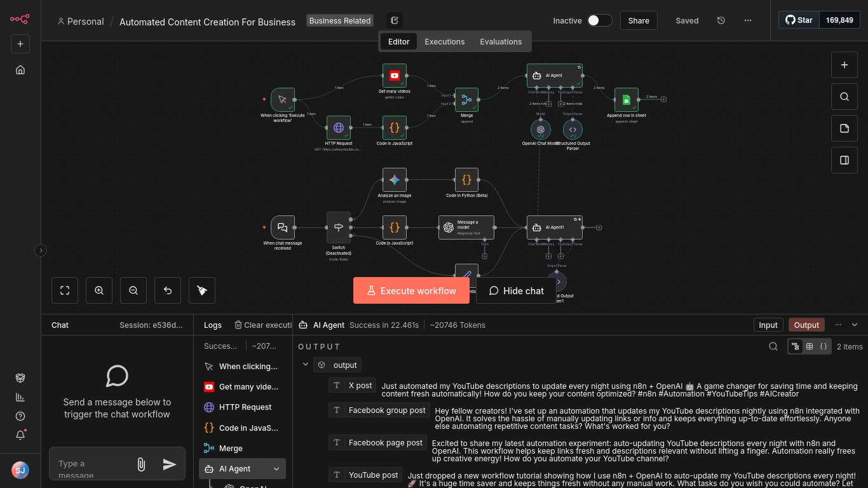Select the Analyze an image Gemini node
Image resolution: width=868 pixels, height=488 pixels.
coord(395,180)
